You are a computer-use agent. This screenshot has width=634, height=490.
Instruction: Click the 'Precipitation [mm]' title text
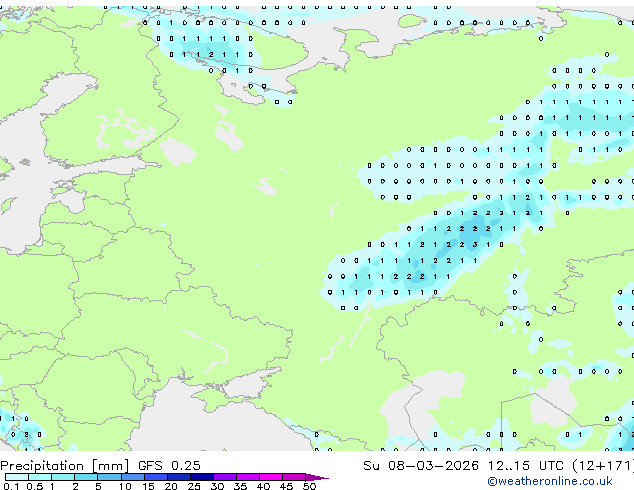pos(65,466)
